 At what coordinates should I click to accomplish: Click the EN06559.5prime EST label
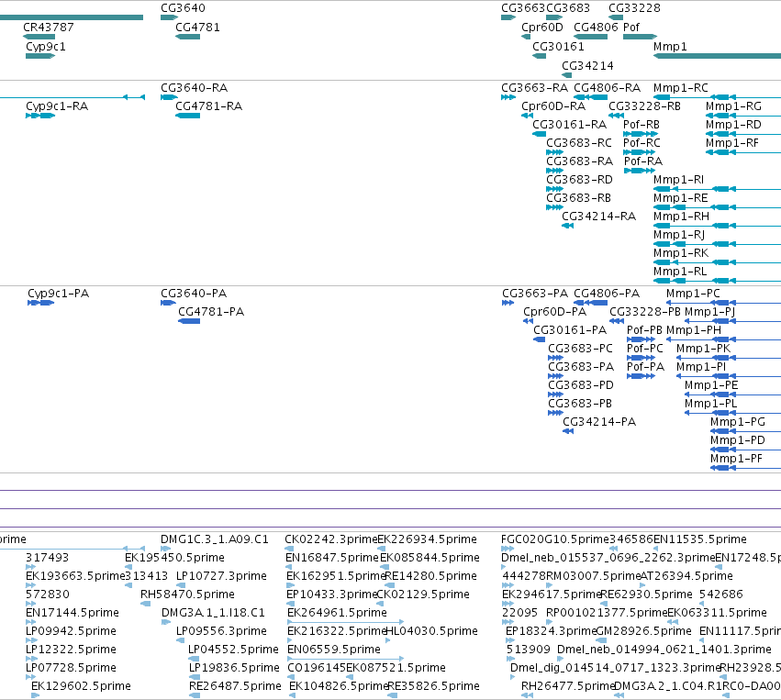tap(334, 650)
